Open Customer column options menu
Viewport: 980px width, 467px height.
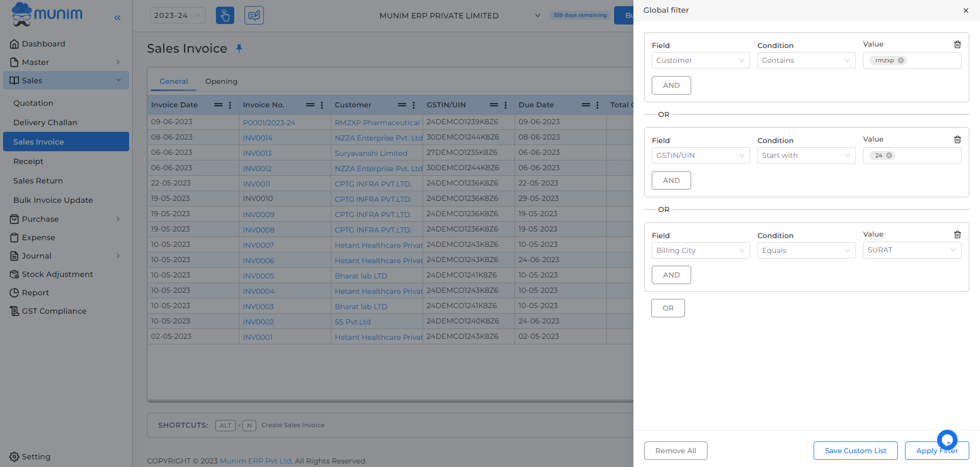tap(414, 105)
